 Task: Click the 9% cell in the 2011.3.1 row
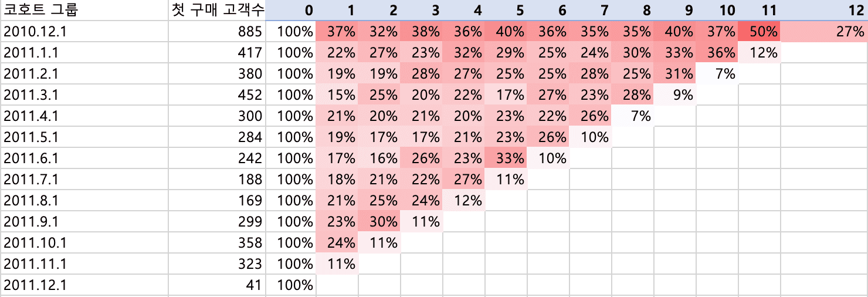pos(675,95)
